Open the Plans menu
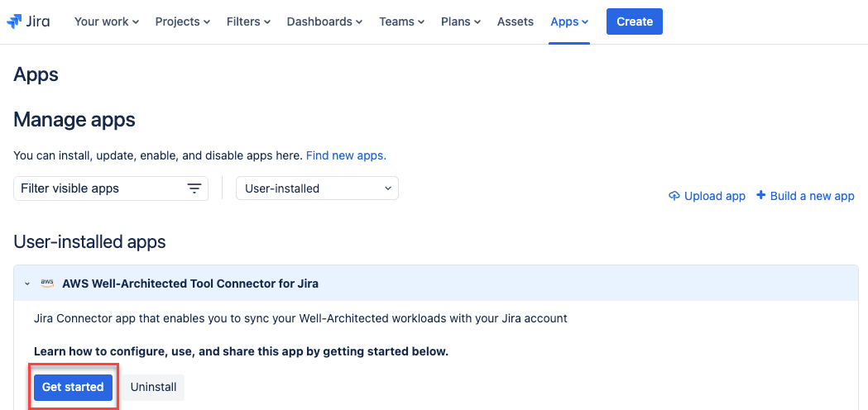The width and height of the screenshot is (868, 410). click(461, 21)
